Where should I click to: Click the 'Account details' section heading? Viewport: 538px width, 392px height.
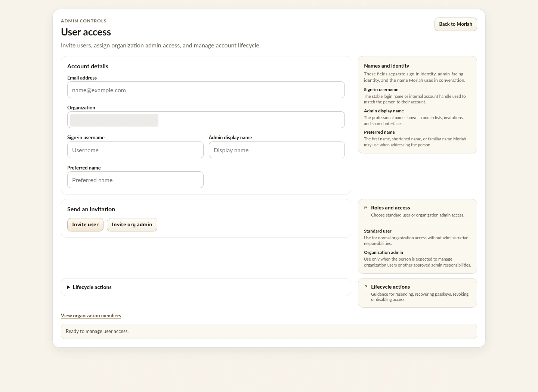click(x=88, y=66)
